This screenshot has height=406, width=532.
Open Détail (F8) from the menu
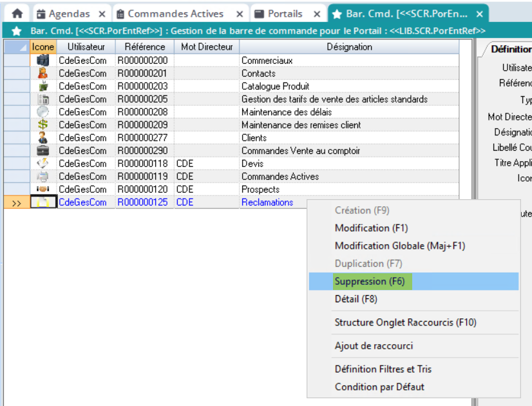click(356, 299)
